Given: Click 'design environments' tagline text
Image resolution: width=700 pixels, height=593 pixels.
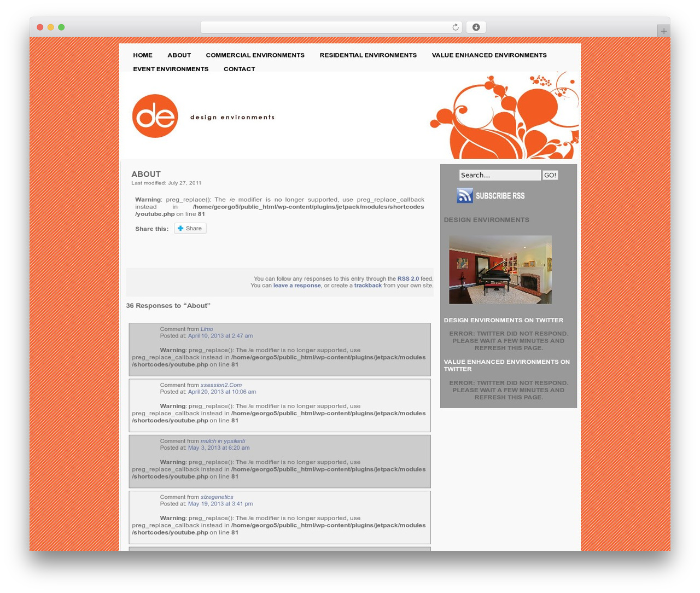Looking at the screenshot, I should (x=232, y=117).
